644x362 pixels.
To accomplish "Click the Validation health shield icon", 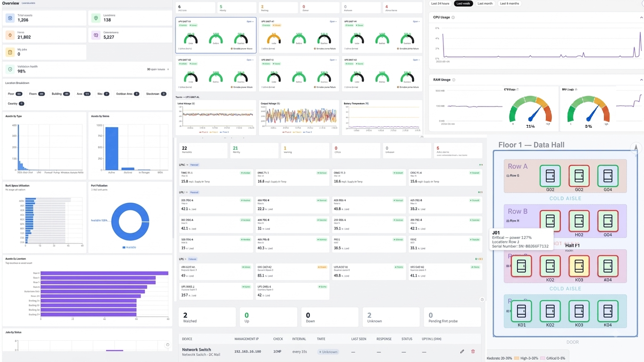I will click(x=10, y=69).
